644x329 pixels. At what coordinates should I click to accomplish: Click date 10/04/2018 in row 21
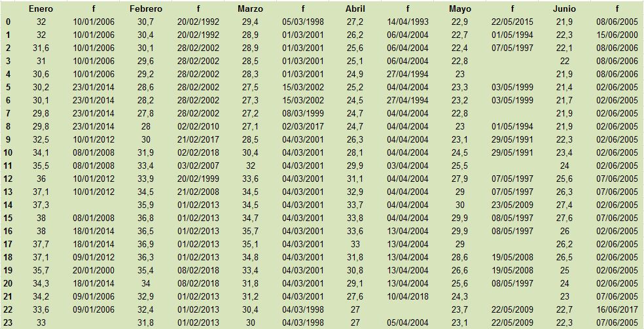[x=408, y=296]
